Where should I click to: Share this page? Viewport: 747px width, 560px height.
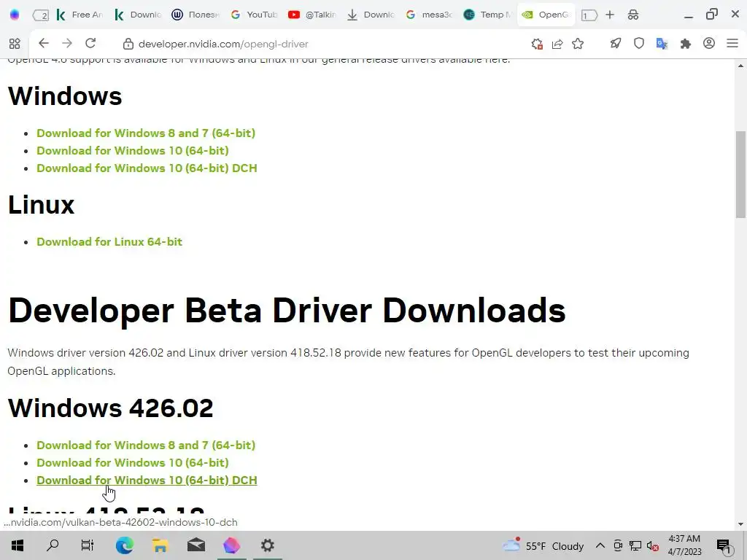(x=557, y=44)
